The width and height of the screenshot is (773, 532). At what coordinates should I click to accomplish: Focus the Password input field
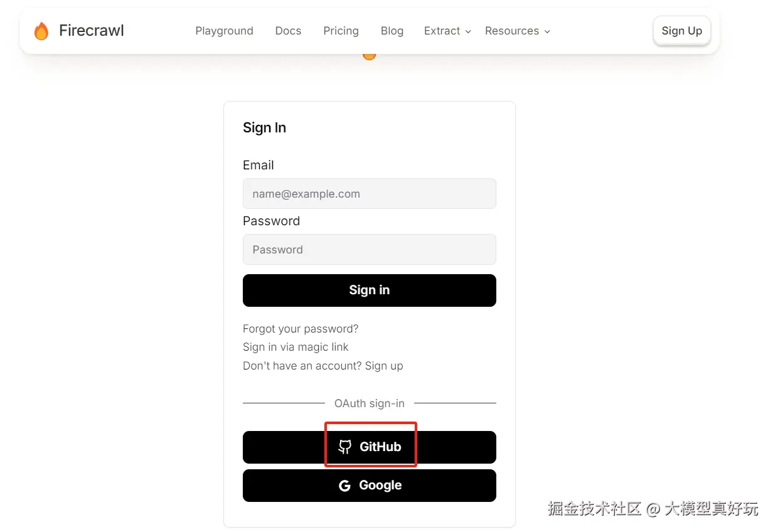(370, 250)
